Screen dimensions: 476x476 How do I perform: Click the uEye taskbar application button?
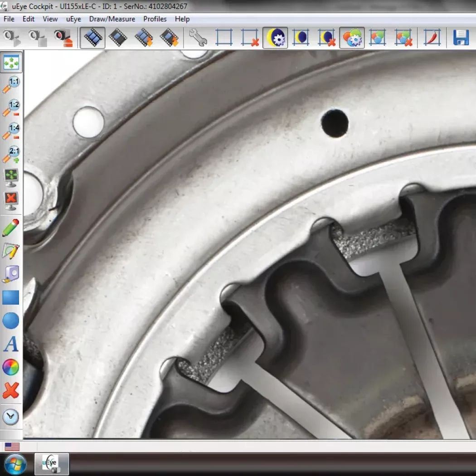coord(52,464)
